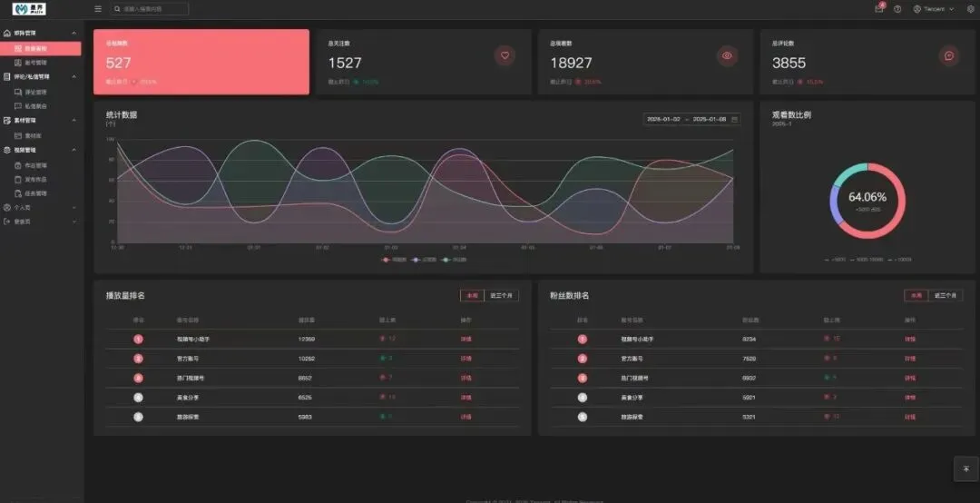980x503 pixels.
Task: Click the rank 1 badge in 播放量排名 table
Action: [138, 339]
